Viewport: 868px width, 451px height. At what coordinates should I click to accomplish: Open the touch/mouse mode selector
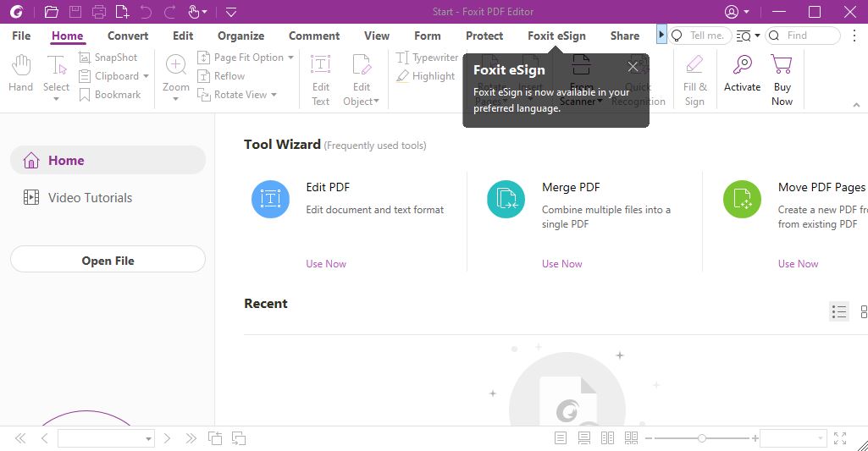pos(197,12)
